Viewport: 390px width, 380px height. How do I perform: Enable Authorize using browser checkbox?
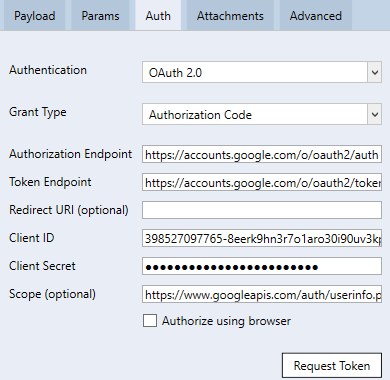coord(150,321)
